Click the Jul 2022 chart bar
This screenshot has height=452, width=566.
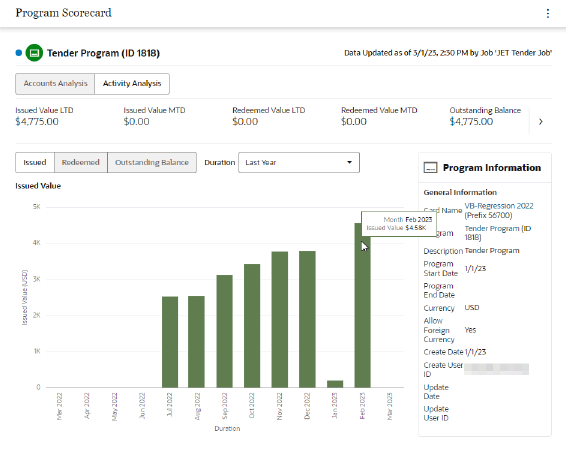click(170, 342)
